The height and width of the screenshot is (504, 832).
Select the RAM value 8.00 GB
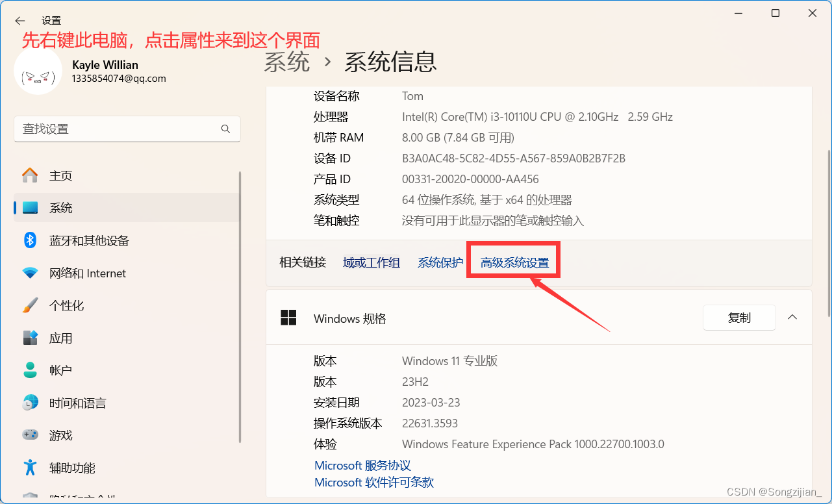[x=458, y=138]
